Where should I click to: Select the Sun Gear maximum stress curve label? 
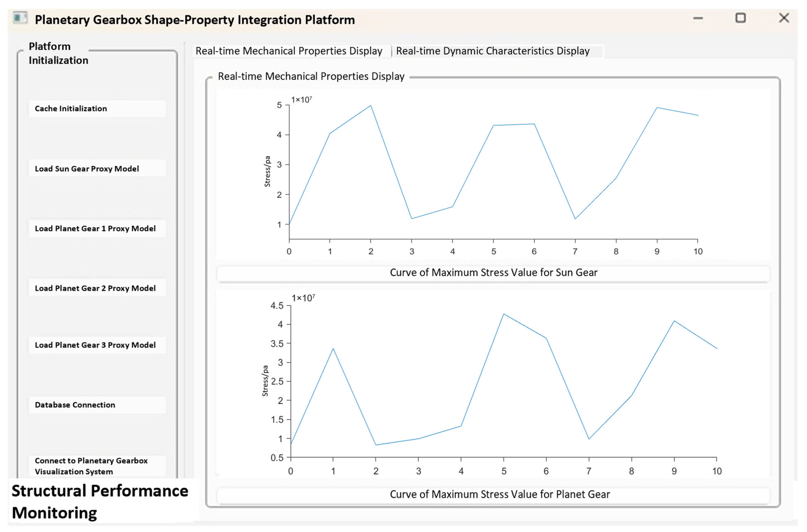pos(493,273)
